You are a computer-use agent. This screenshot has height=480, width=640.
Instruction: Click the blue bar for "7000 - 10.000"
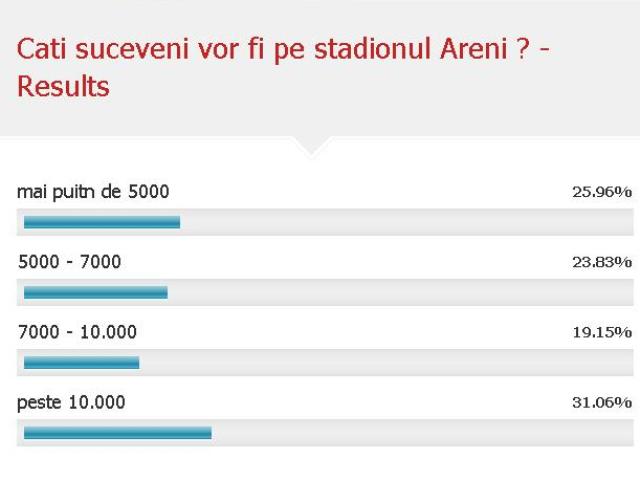pos(81,362)
